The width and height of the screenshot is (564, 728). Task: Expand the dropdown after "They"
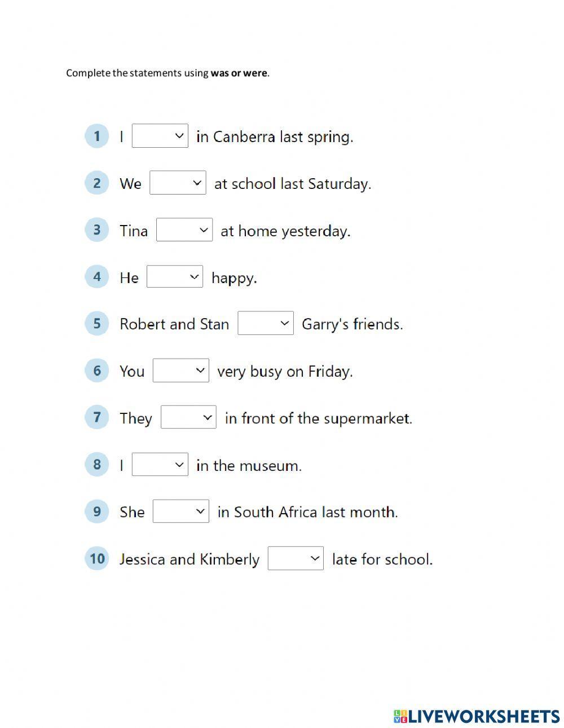point(188,417)
